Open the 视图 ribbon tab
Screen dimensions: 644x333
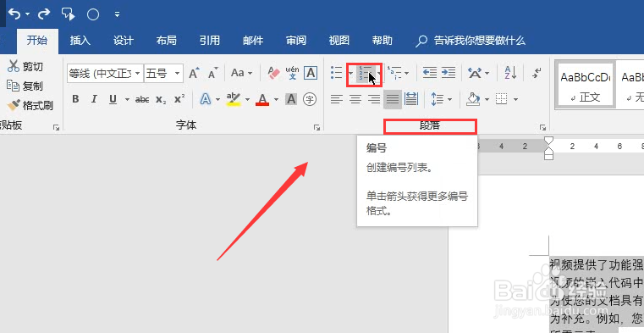click(x=339, y=41)
